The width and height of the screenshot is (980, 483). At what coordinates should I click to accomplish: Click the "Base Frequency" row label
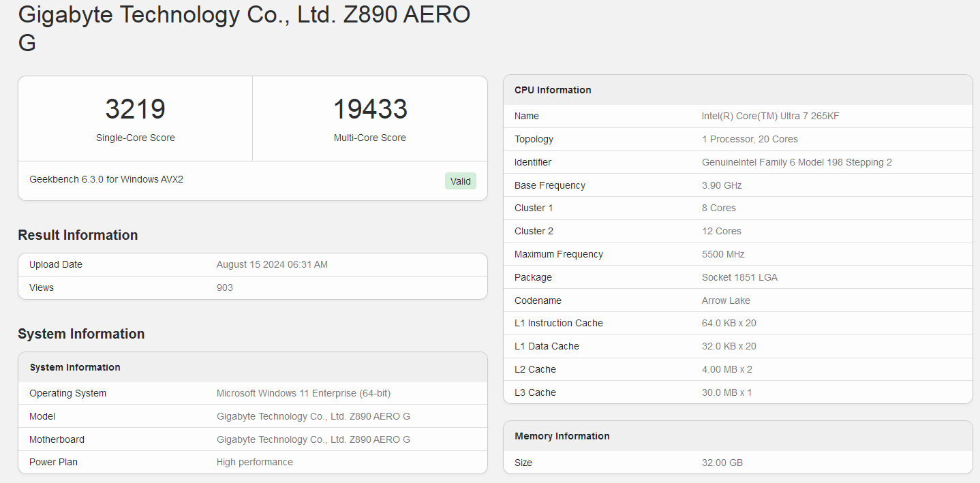[x=550, y=185]
